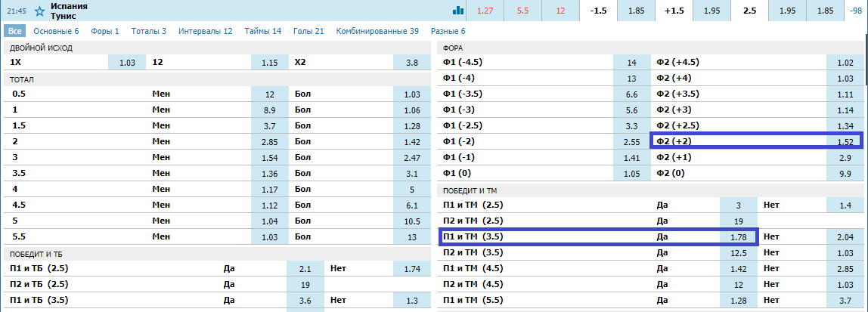Screen dimensions: 868x312
Task: Select Ф2 (+3) odds 1.14
Action: point(845,110)
